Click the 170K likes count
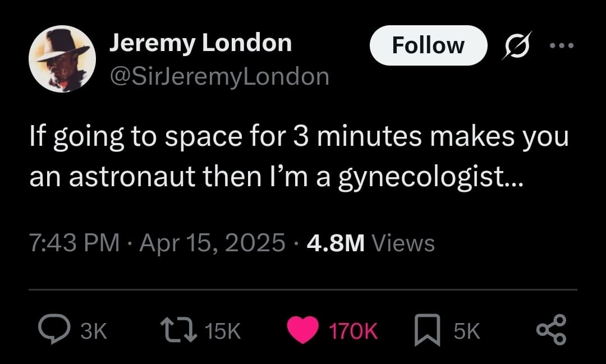Image resolution: width=606 pixels, height=364 pixels. click(x=352, y=331)
